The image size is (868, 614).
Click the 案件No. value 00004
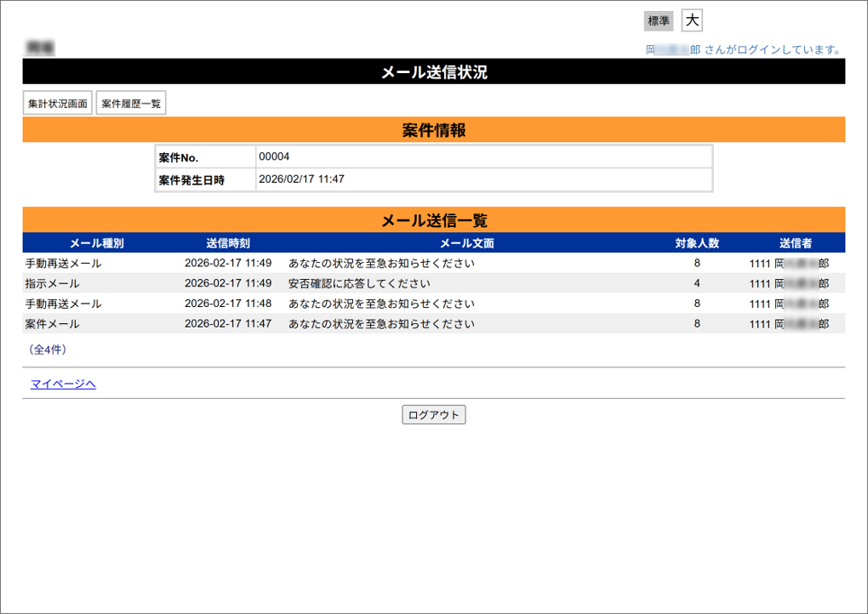click(274, 156)
